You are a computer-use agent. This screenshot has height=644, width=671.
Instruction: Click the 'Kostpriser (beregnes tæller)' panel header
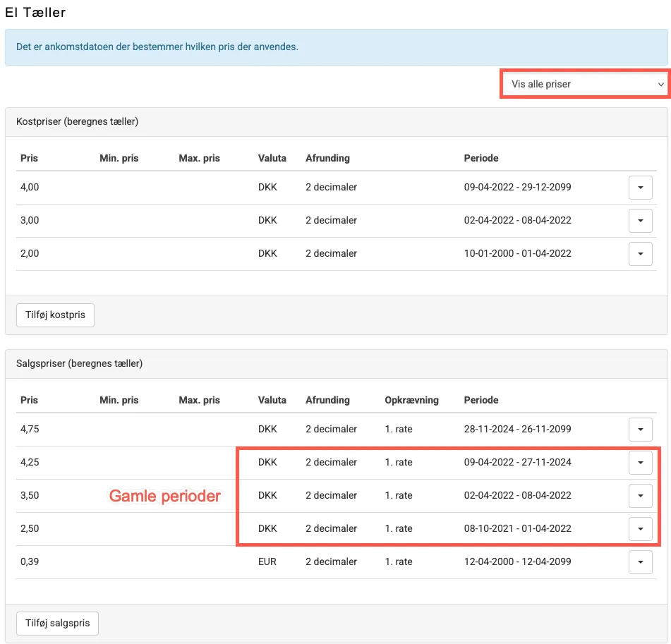point(78,122)
